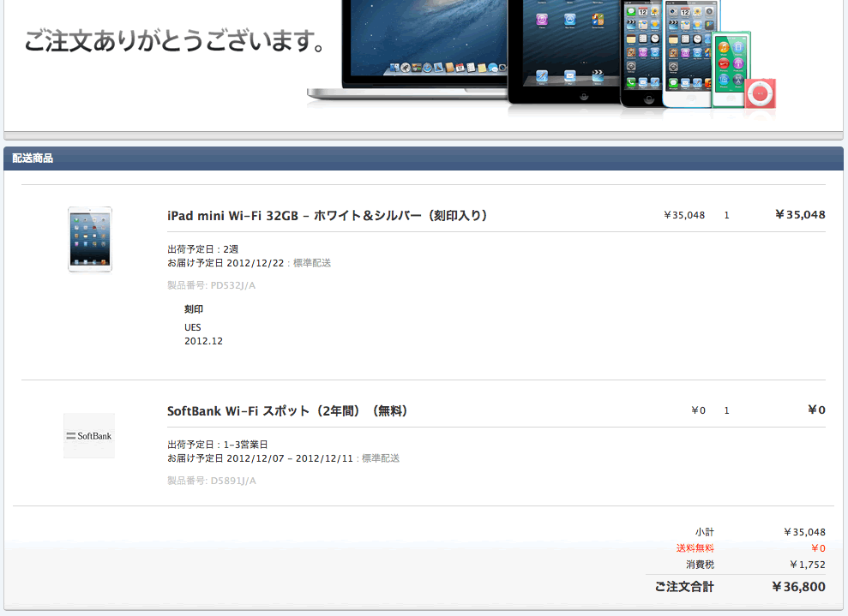Click subtotal amount ¥35,048

click(x=805, y=532)
